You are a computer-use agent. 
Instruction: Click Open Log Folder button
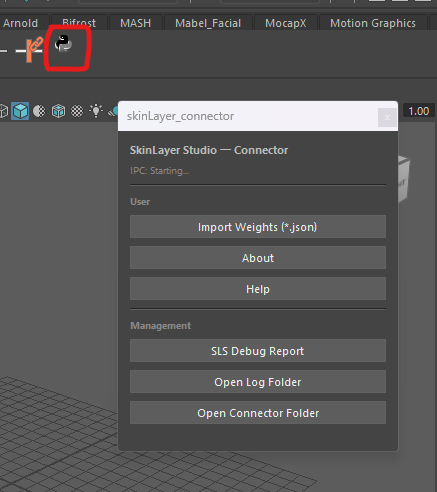tap(258, 382)
